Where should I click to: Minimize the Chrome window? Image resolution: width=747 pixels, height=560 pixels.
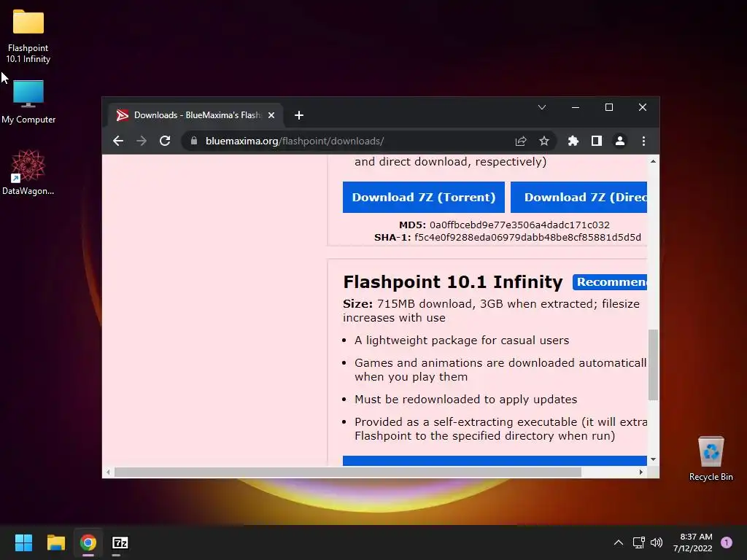coord(576,107)
